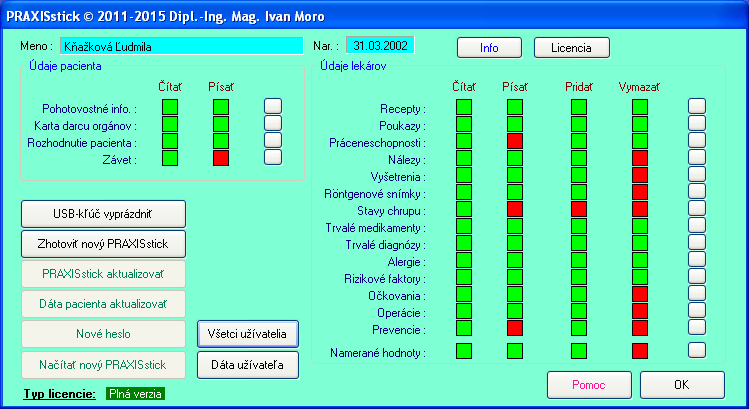Viewport: 749px width, 409px height.
Task: Toggle Písať permission for Karta darcu orgánov
Action: coord(221,124)
